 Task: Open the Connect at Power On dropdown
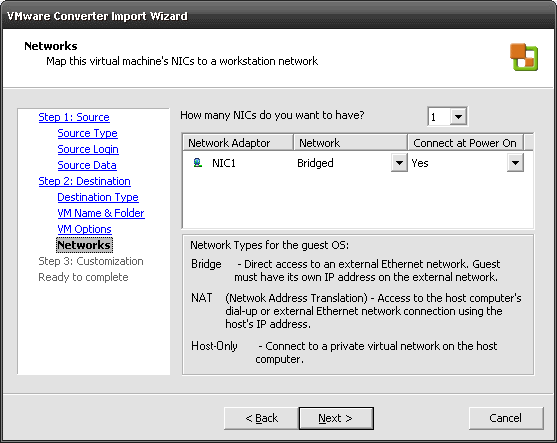pos(515,163)
